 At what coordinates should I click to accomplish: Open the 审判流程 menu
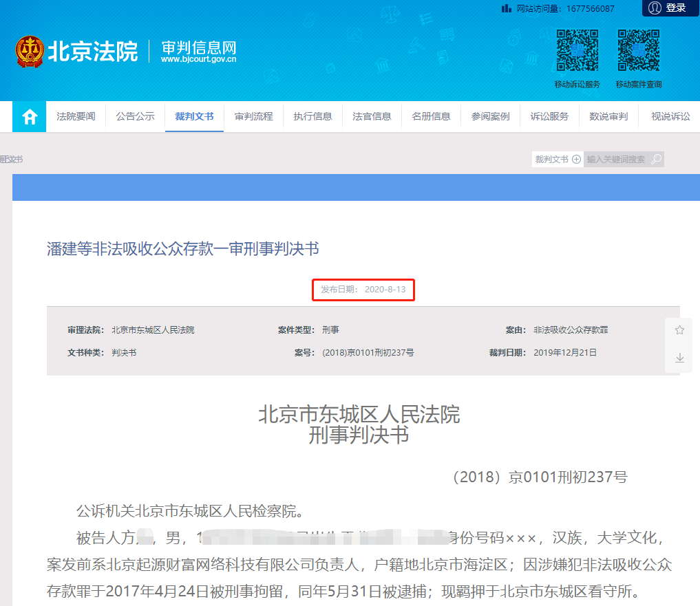253,116
